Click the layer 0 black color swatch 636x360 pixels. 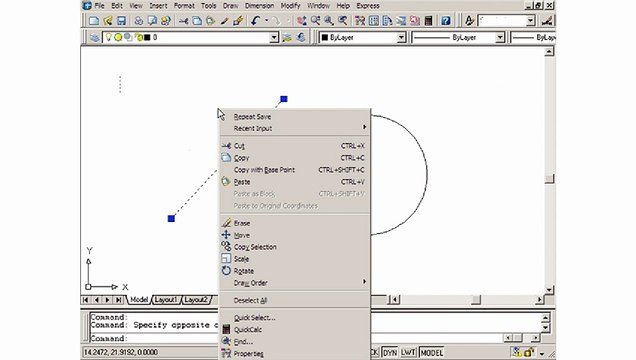click(147, 37)
